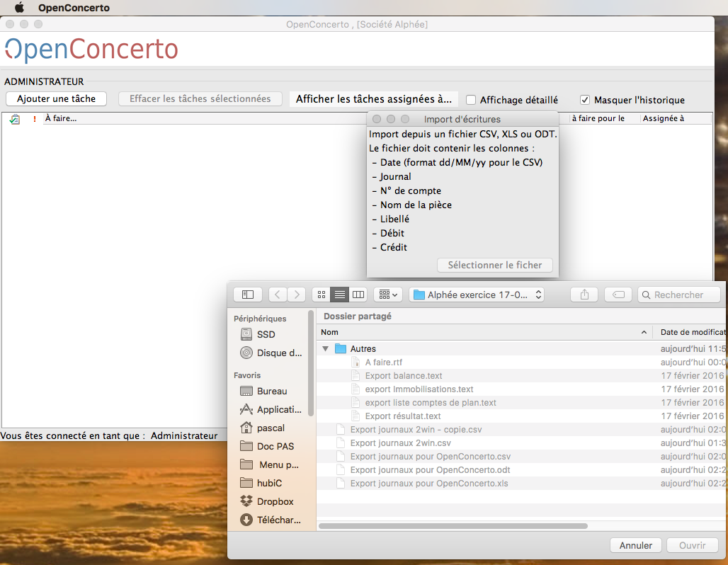The width and height of the screenshot is (728, 565).
Task: Switch to list view
Action: tap(340, 295)
